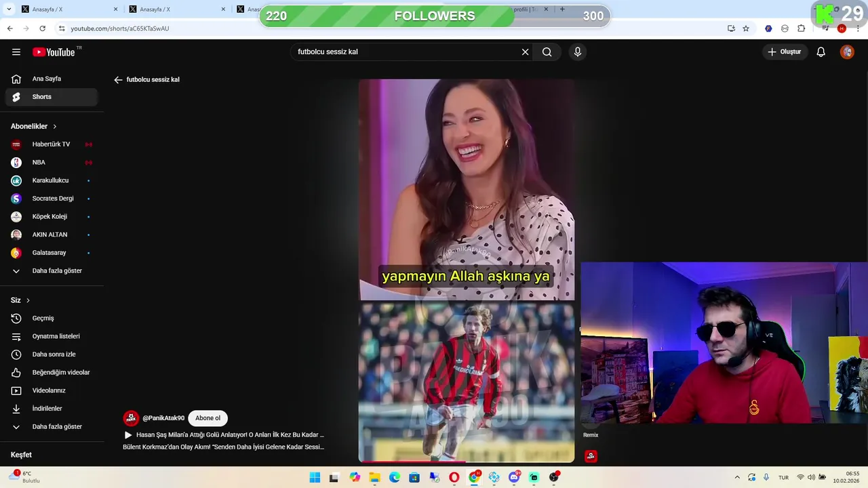The image size is (868, 488).
Task: View site information icon in address bar
Action: tap(62, 28)
